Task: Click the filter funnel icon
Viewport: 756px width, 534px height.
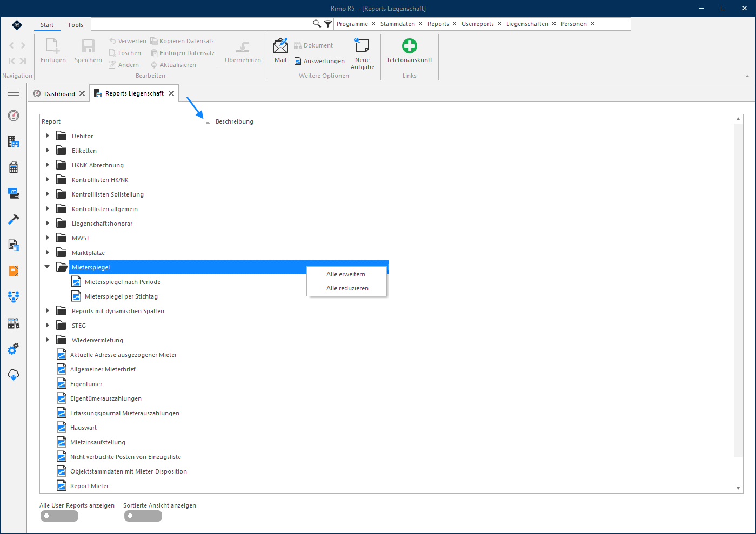Action: pyautogui.click(x=328, y=24)
